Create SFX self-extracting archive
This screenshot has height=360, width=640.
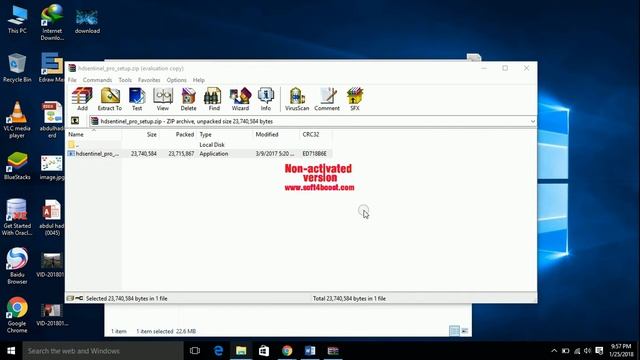click(x=355, y=99)
